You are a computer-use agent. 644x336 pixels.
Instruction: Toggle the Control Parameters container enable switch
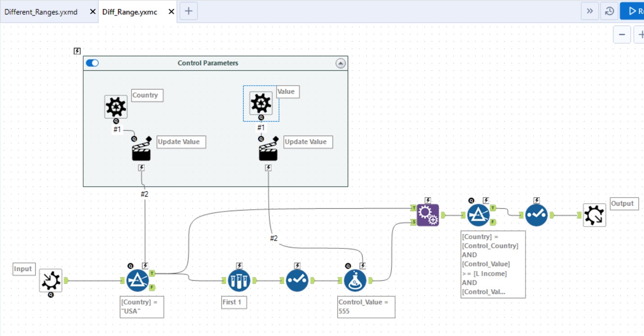[92, 62]
